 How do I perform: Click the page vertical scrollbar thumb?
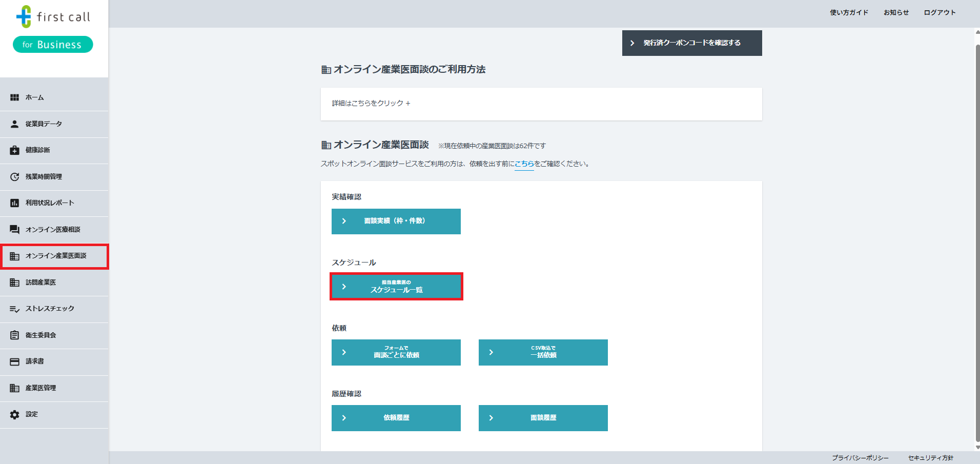(x=977, y=243)
